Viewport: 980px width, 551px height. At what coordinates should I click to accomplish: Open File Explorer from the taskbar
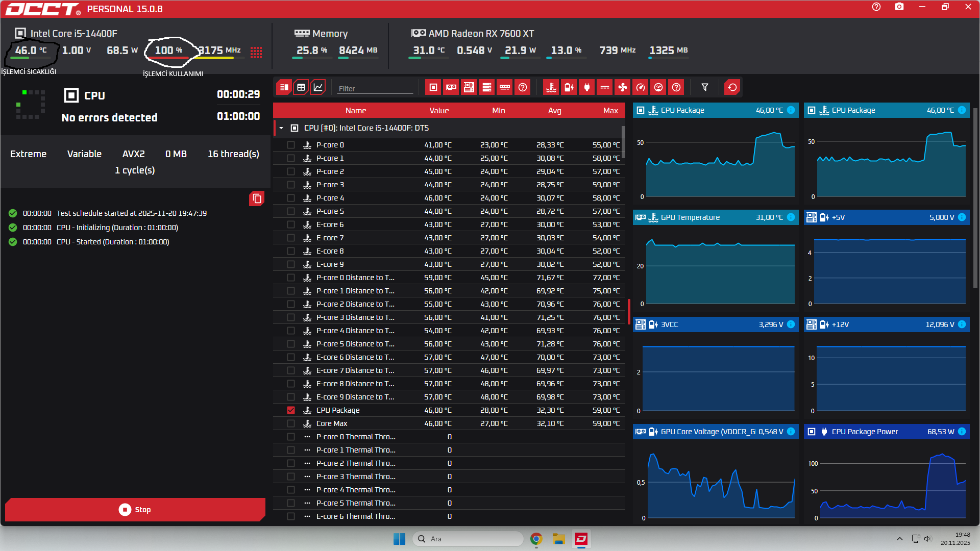(x=559, y=539)
